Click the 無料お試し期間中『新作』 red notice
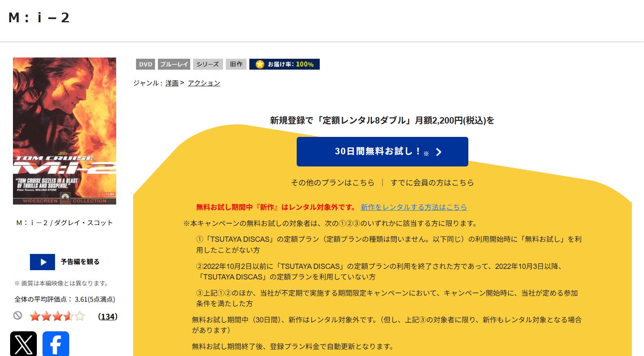Image resolution: width=644 pixels, height=356 pixels. click(276, 207)
